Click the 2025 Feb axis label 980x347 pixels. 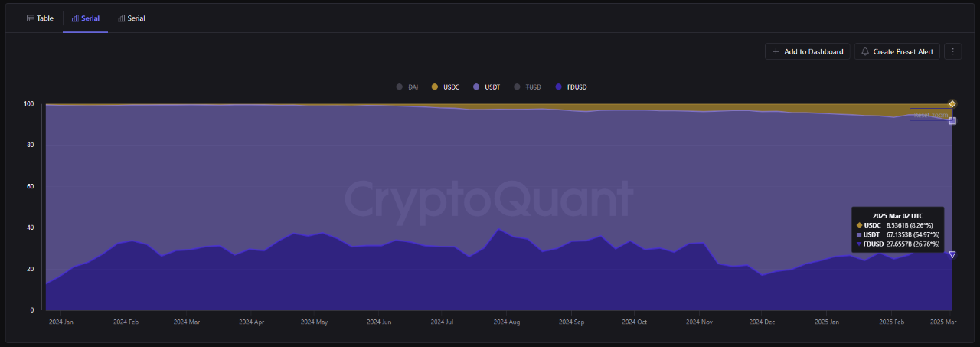tap(891, 322)
